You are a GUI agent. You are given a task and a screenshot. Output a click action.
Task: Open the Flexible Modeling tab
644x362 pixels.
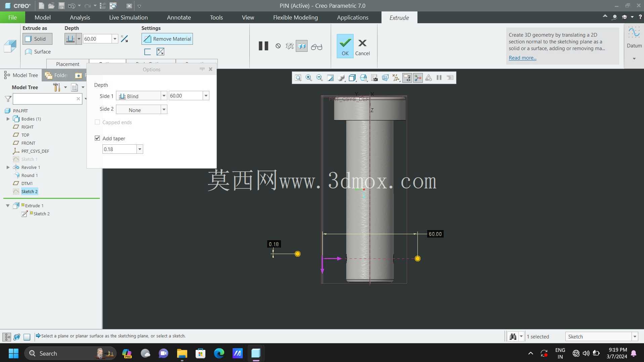[295, 17]
